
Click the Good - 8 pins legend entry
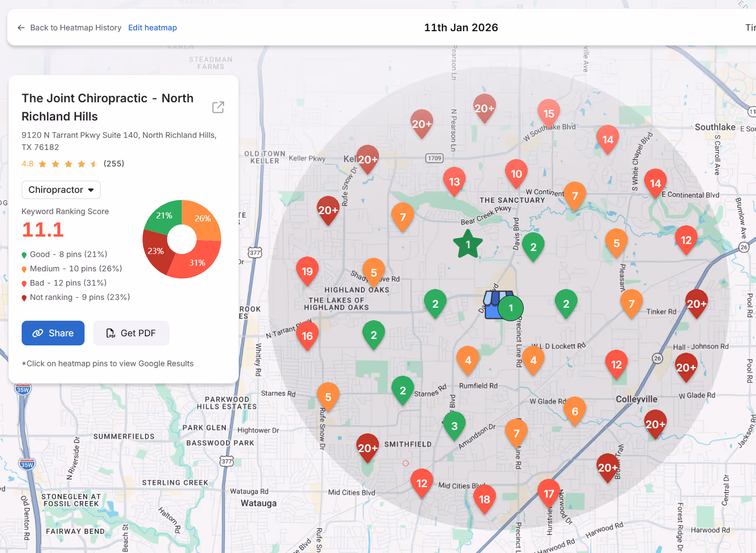pyautogui.click(x=64, y=254)
